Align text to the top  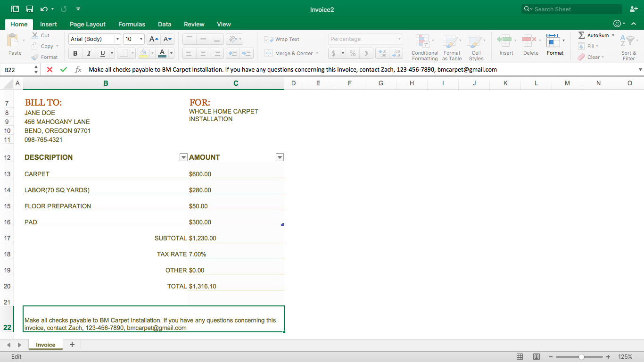[189, 39]
